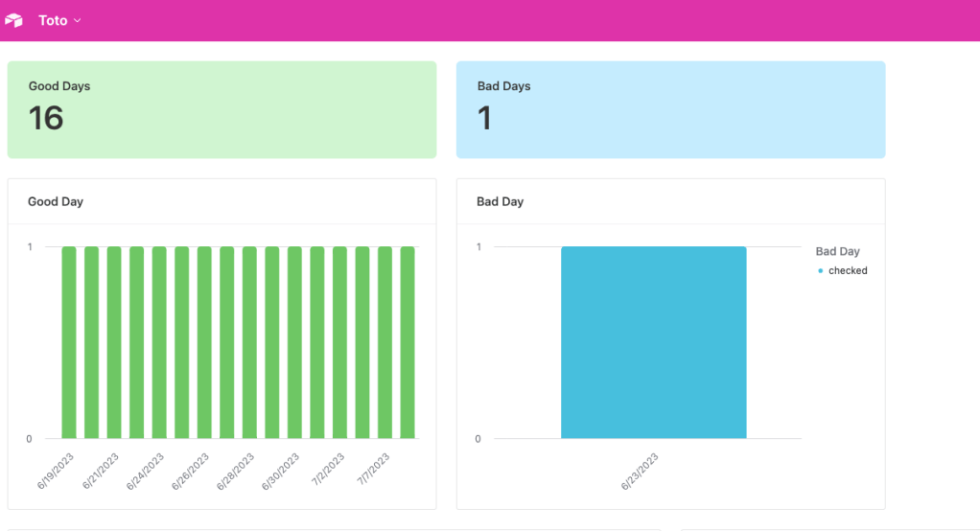Click the 6/30/2023 x-axis label
Viewport: 980px width, 531px height.
pos(282,472)
